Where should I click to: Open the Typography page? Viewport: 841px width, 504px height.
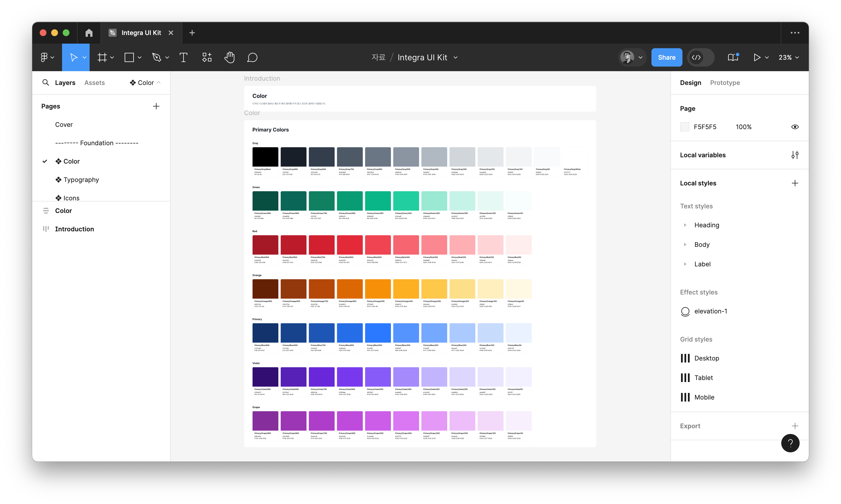coord(77,180)
